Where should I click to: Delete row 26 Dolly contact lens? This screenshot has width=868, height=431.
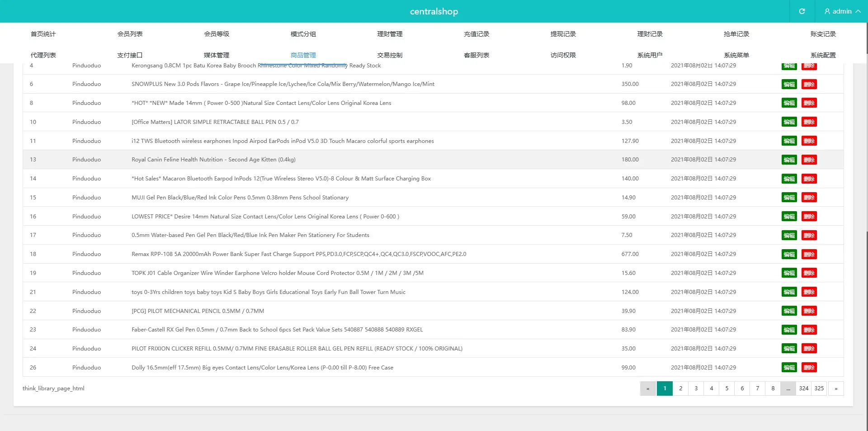tap(809, 368)
